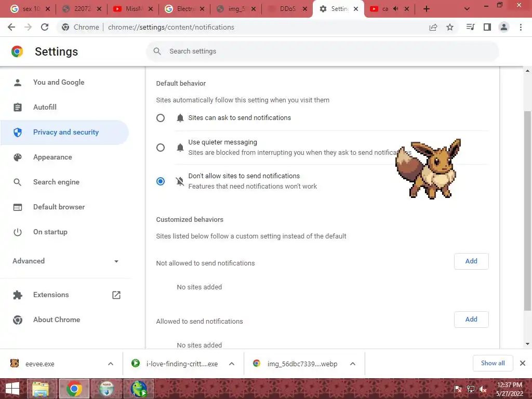Click the i-love-finding-critt exe download icon

point(136,363)
